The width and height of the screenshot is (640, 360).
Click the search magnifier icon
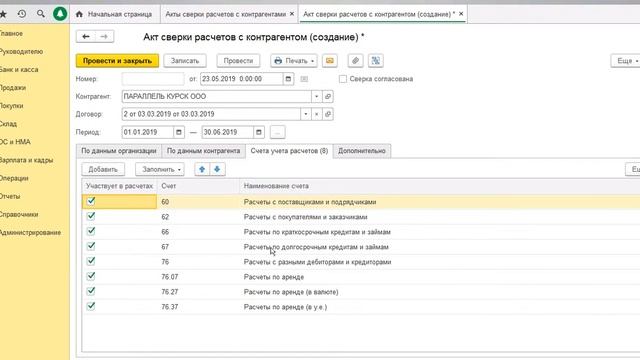tap(41, 14)
